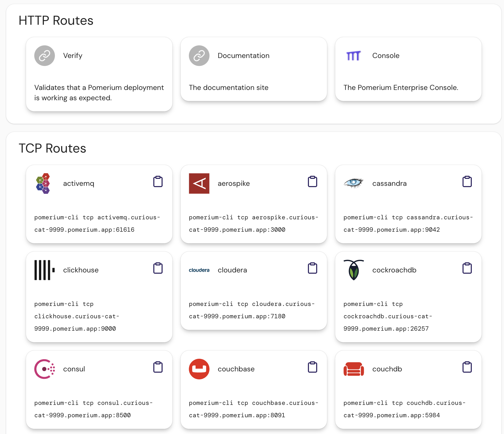This screenshot has width=504, height=434.
Task: Copy the cassandra route command
Action: pyautogui.click(x=467, y=181)
